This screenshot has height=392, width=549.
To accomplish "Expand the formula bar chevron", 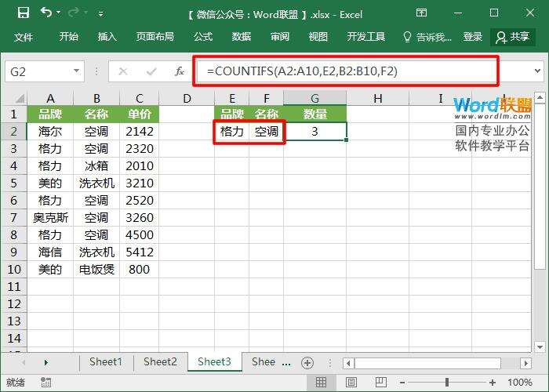I will pos(538,71).
